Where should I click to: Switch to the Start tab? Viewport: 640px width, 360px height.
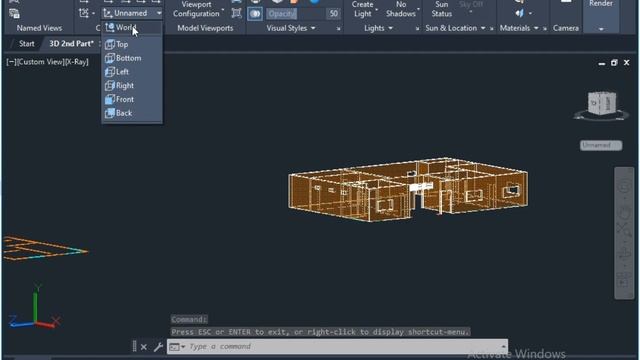pos(27,44)
